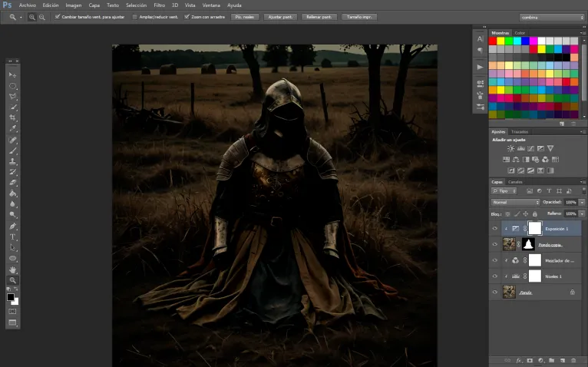Screen dimensions: 588x367
Task: Add an Exposure adjustment from Ajustes panel
Action: click(540, 149)
